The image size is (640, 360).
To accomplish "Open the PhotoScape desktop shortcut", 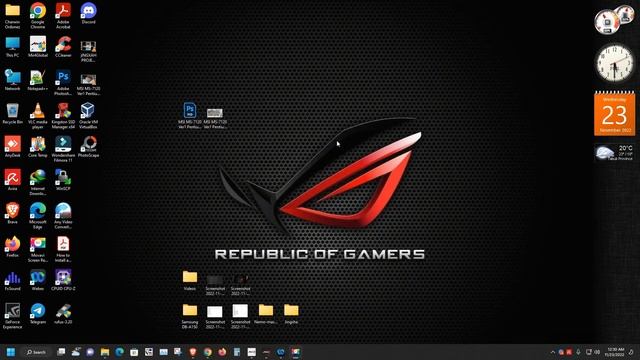I will click(x=88, y=147).
